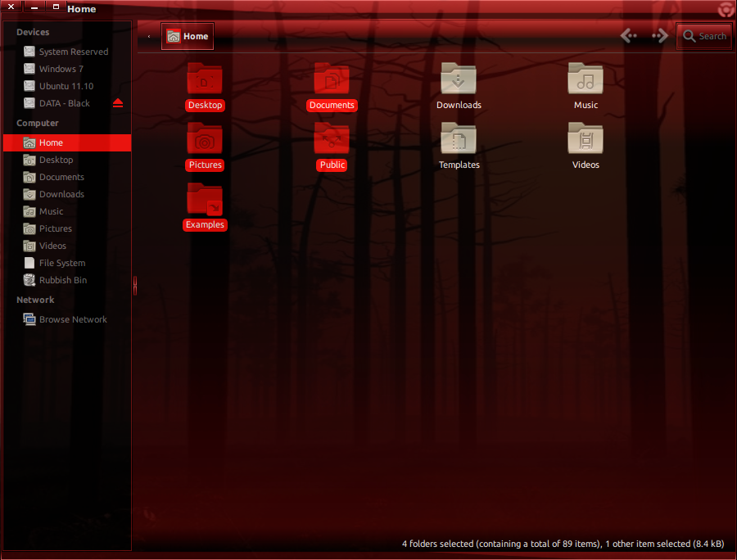
Task: Go to Pictures in the sidebar
Action: (x=67, y=228)
